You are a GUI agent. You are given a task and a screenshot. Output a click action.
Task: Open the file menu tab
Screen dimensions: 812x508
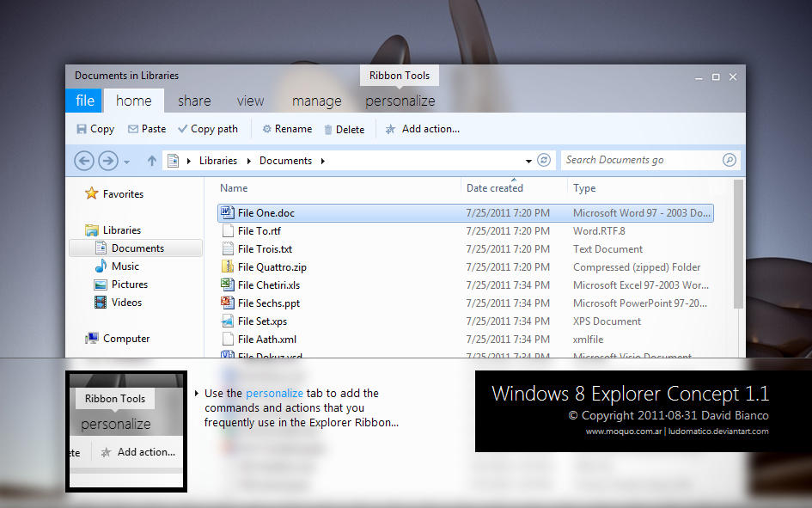pos(83,101)
